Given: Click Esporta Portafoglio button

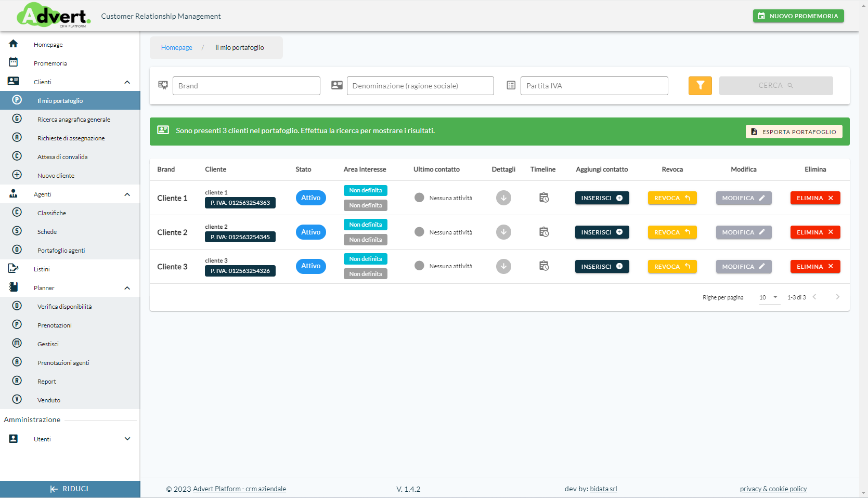Looking at the screenshot, I should [794, 132].
